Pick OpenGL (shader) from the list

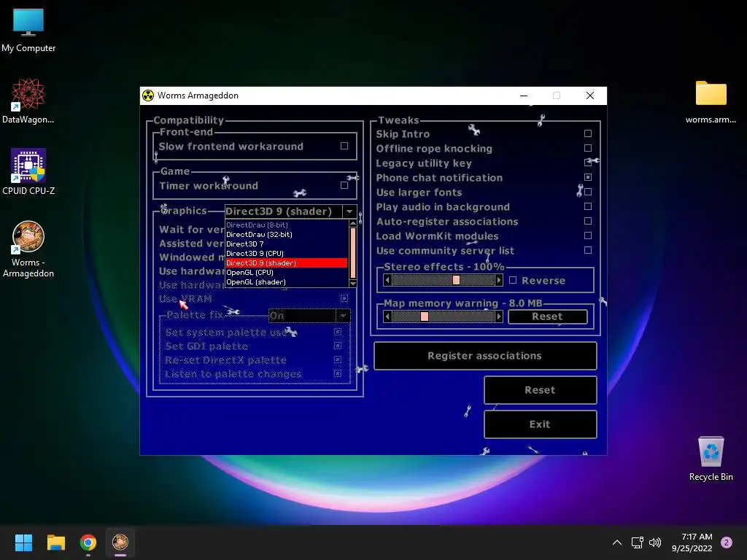286,282
